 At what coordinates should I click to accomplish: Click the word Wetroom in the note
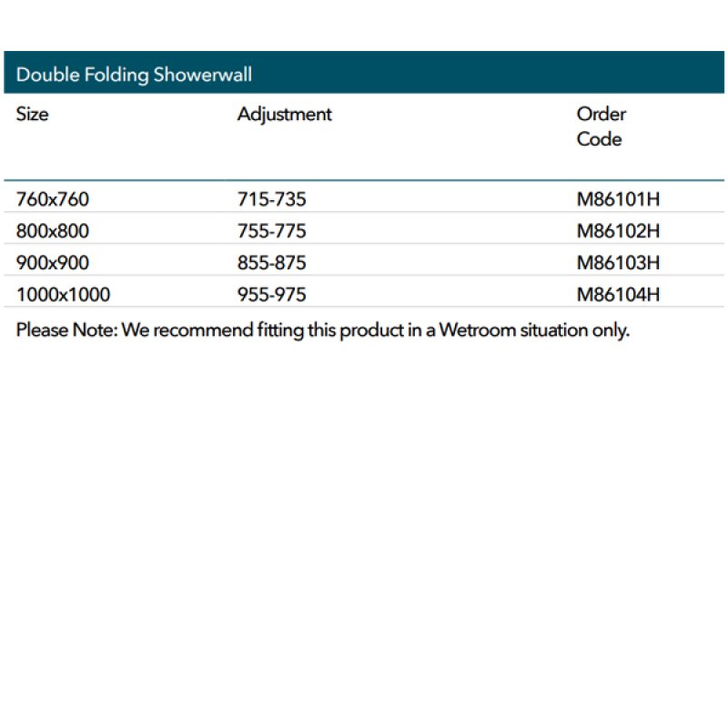[477, 330]
